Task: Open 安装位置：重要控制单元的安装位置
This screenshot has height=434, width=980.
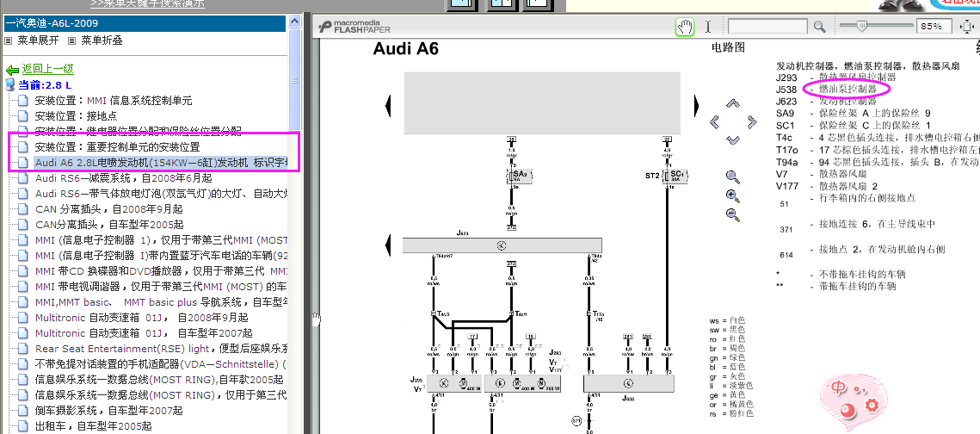Action: coord(118,147)
